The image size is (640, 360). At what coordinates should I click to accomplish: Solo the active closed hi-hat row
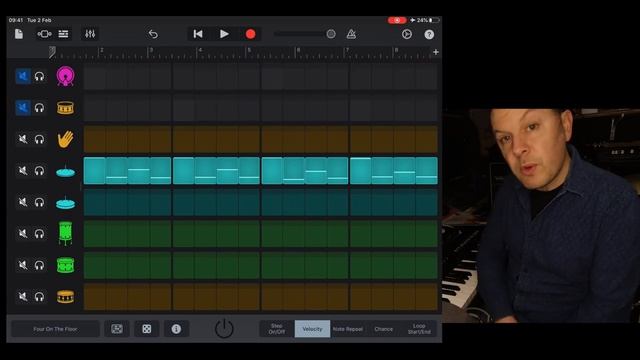(x=39, y=171)
